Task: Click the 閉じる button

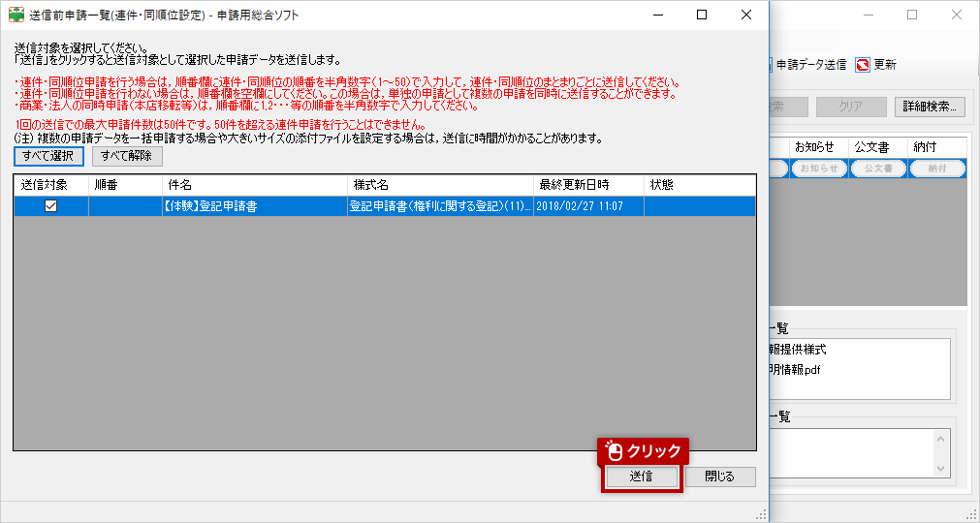Action: click(720, 477)
